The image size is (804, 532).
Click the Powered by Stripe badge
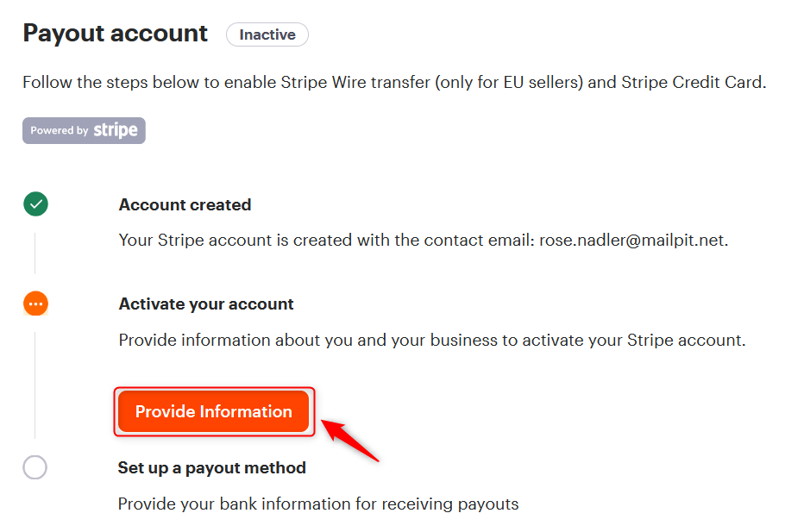tap(84, 131)
